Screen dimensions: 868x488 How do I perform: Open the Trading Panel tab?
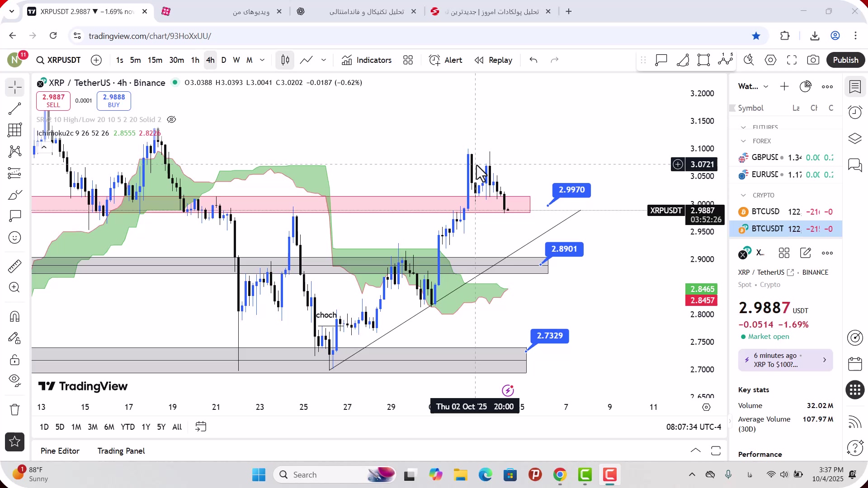pyautogui.click(x=121, y=451)
